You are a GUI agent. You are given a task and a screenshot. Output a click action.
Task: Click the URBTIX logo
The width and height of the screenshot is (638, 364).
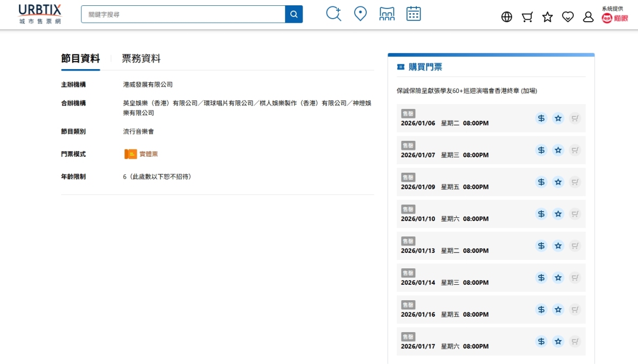coord(40,14)
